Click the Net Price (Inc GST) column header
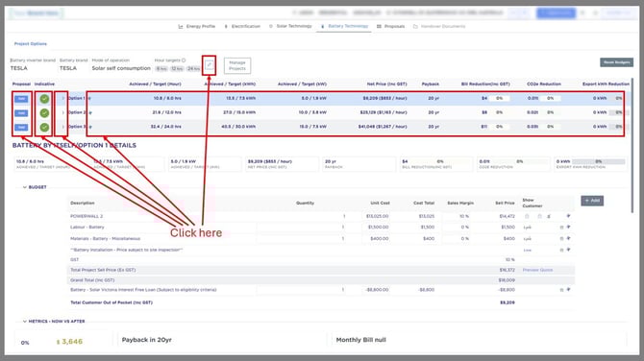The width and height of the screenshot is (644, 361). coord(387,84)
